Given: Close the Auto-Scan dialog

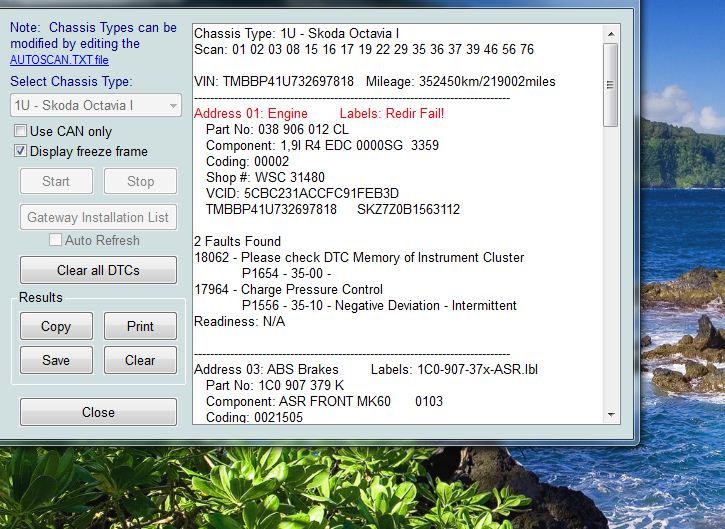Looking at the screenshot, I should click(98, 412).
